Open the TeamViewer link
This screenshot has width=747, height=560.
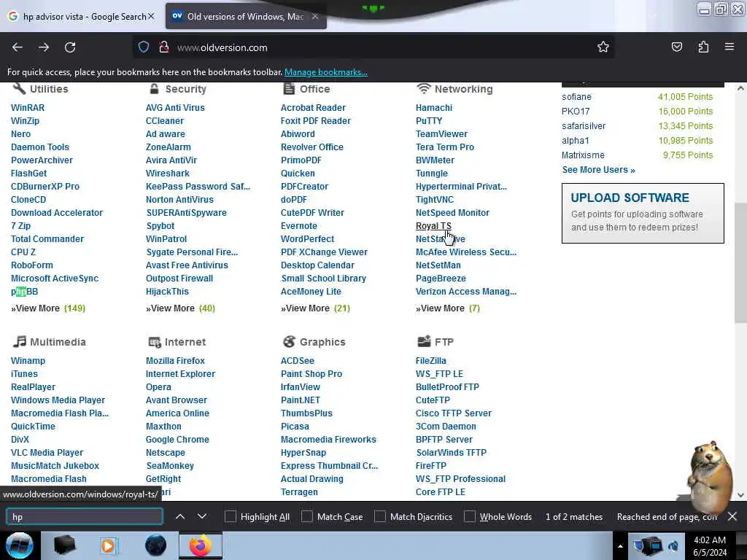coord(441,134)
